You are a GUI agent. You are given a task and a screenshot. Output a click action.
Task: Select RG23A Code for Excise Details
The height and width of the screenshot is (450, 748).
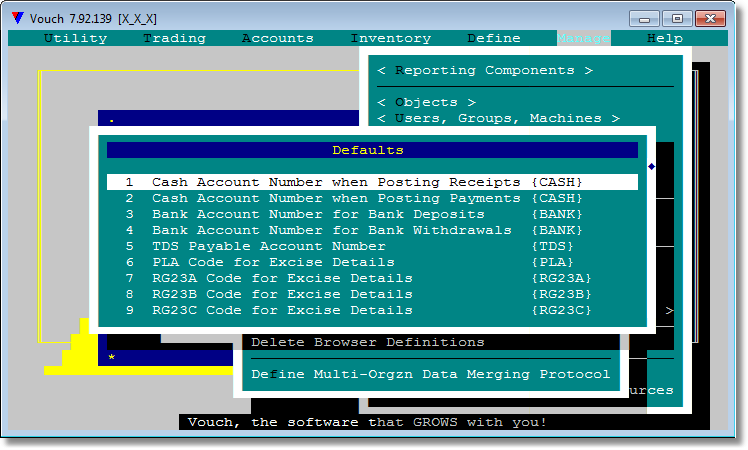[x=372, y=278]
